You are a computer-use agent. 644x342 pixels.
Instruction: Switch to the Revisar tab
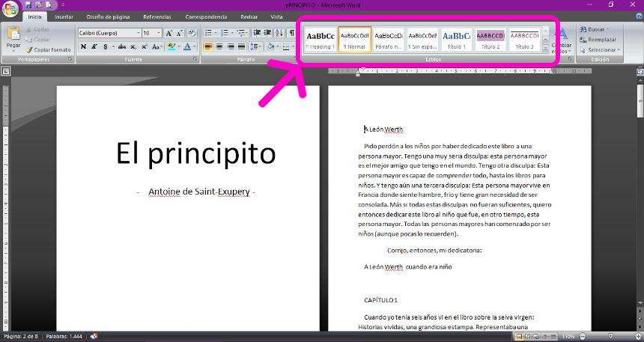(x=249, y=16)
